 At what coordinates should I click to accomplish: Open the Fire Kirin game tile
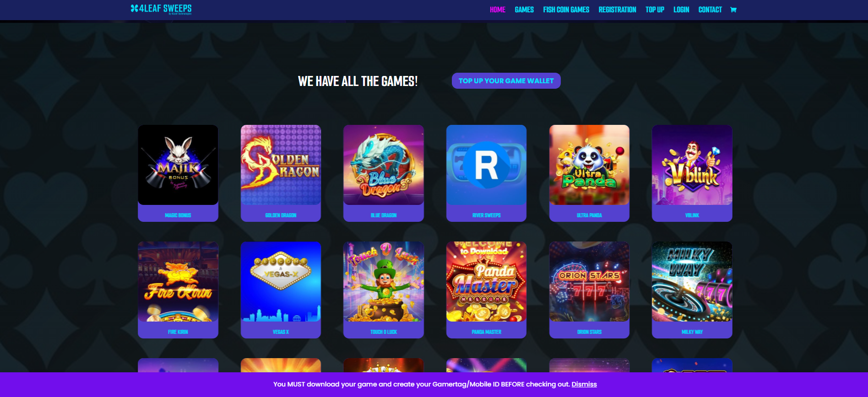pos(178,290)
